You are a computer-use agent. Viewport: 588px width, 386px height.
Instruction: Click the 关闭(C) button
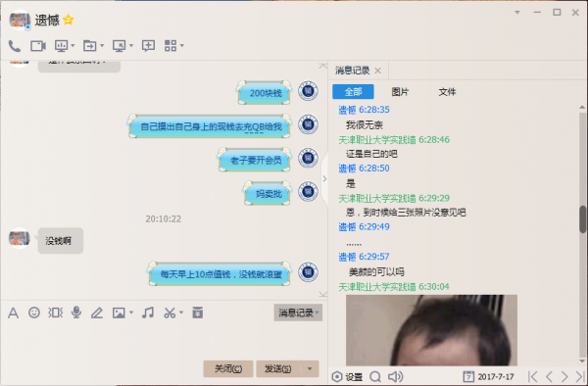coord(228,368)
